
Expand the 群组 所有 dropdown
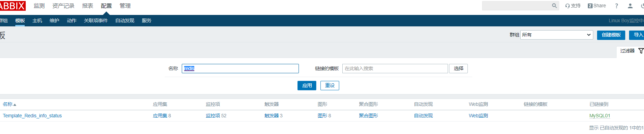point(557,35)
